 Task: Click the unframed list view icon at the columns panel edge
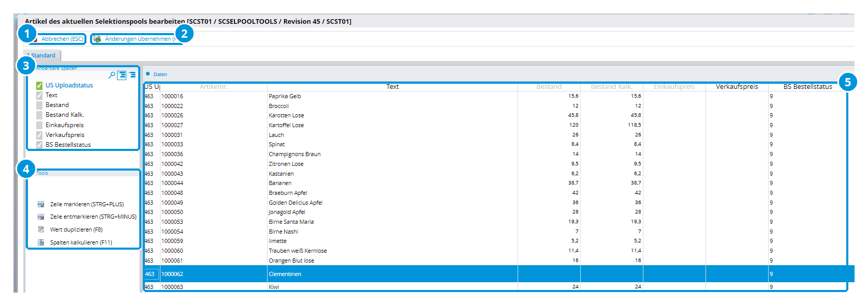[133, 75]
